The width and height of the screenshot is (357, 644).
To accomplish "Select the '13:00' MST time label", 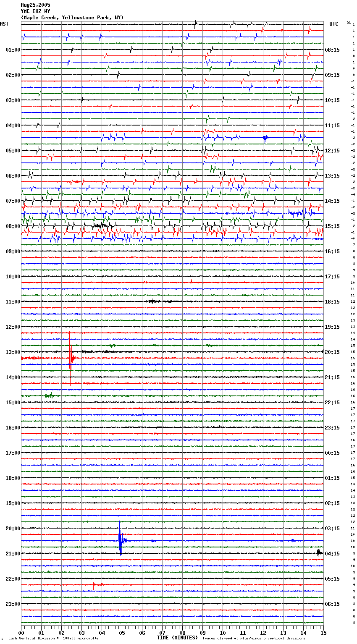I will point(13,352).
